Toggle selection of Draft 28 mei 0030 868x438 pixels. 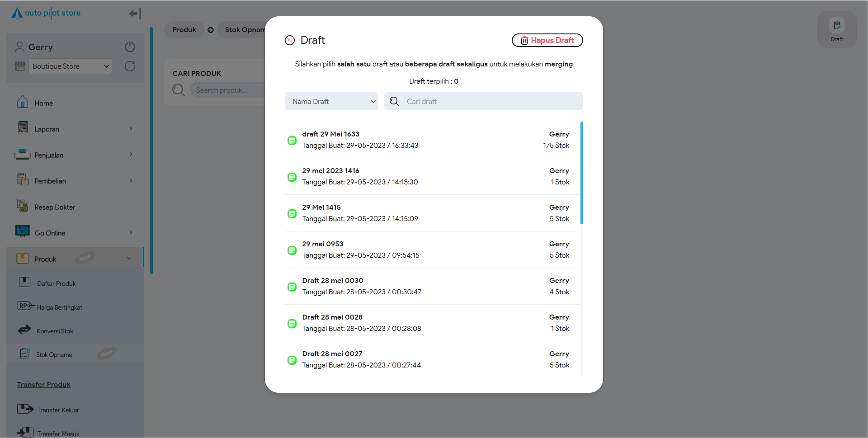292,287
